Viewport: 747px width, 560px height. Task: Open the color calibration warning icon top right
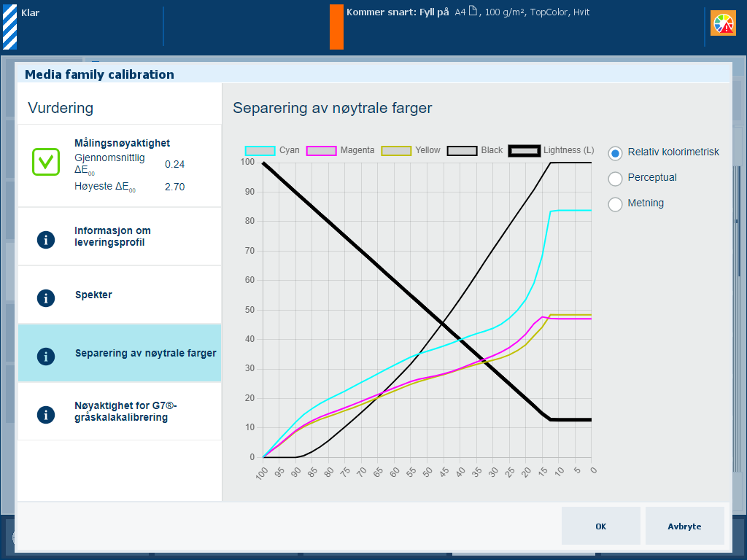(x=723, y=23)
